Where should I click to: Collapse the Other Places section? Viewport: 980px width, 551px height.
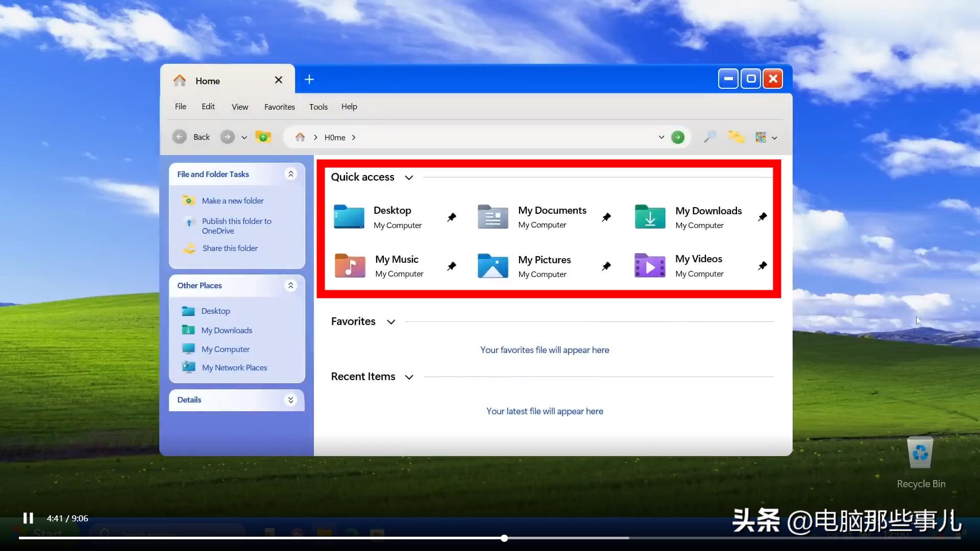(x=290, y=286)
